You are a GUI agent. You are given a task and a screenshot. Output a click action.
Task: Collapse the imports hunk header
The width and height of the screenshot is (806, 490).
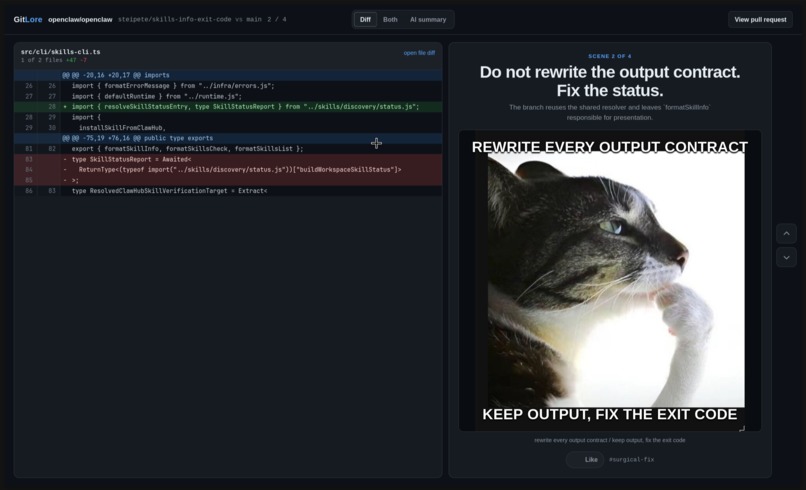[x=228, y=75]
